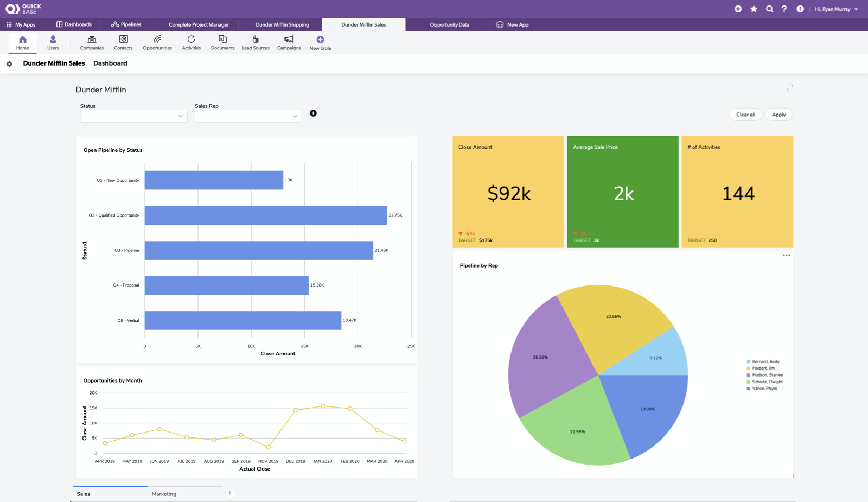Open the Users table icon

point(53,40)
